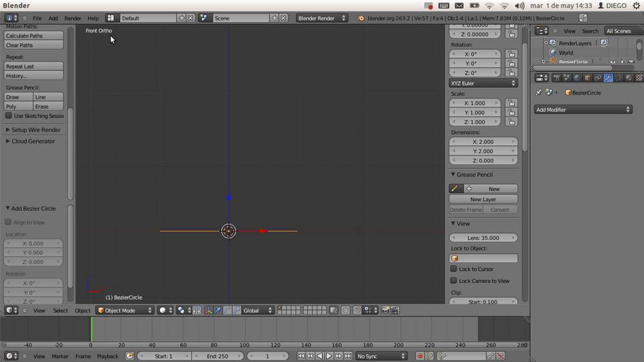Viewport: 644px width, 362px height.
Task: Click the Lens 35.000 value slider
Action: 483,238
